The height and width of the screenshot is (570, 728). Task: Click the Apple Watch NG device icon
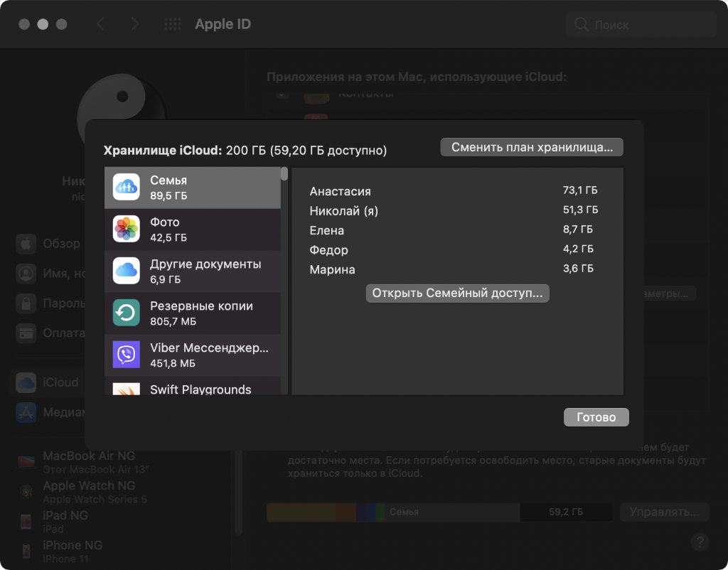(26, 492)
